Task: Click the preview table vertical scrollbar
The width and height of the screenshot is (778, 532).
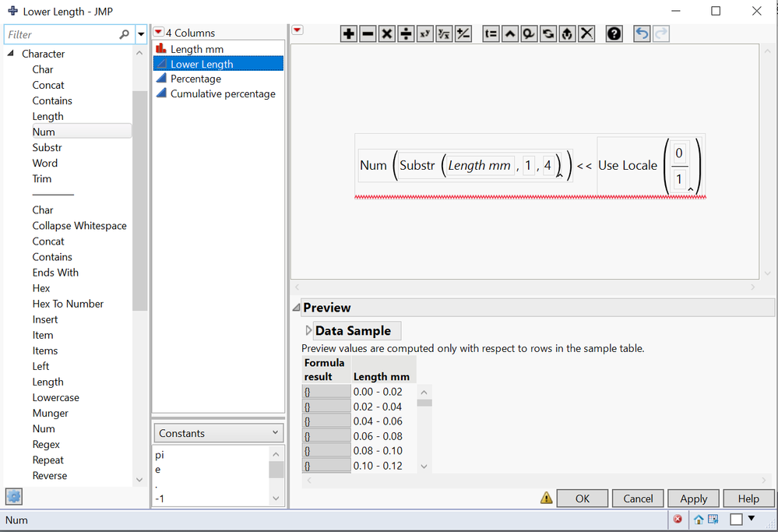Action: click(424, 403)
